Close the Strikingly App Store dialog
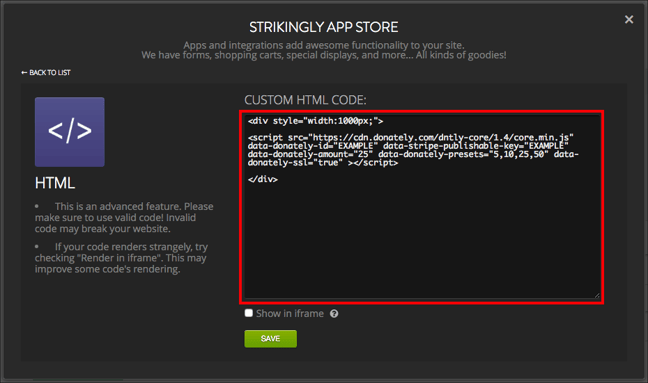The height and width of the screenshot is (383, 648). coord(629,19)
